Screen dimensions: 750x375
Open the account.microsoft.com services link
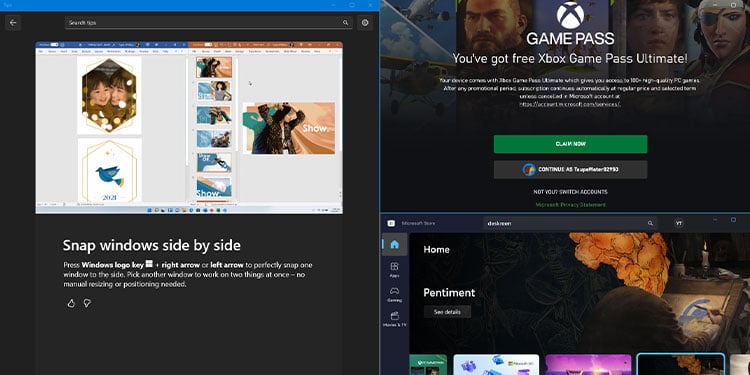tap(570, 104)
